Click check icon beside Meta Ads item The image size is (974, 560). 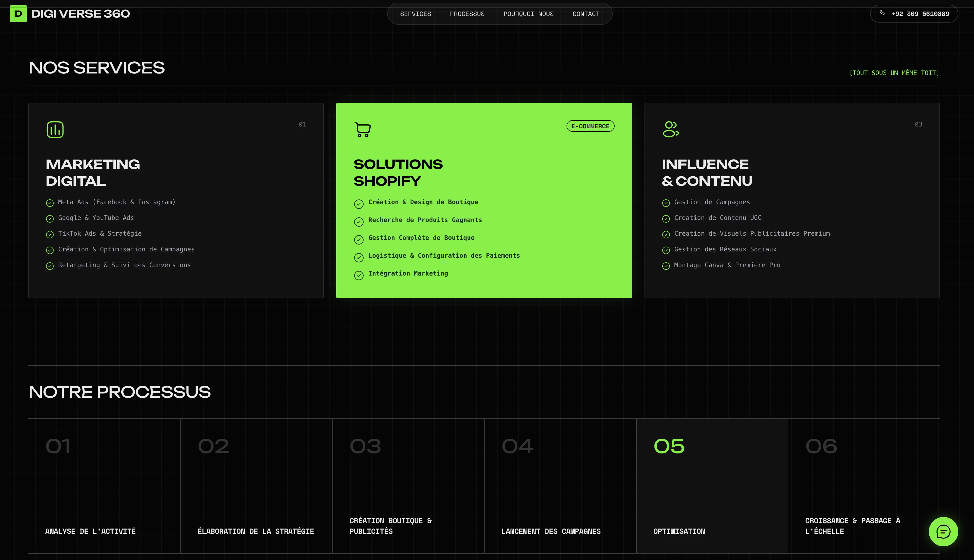click(x=50, y=203)
